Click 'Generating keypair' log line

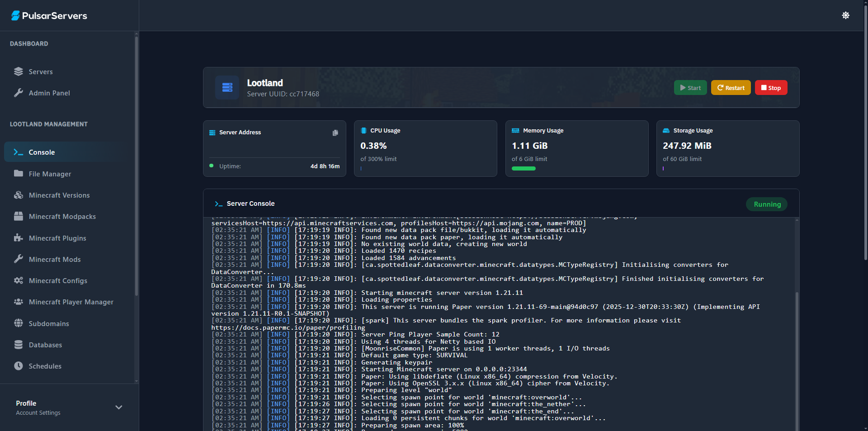pyautogui.click(x=322, y=363)
